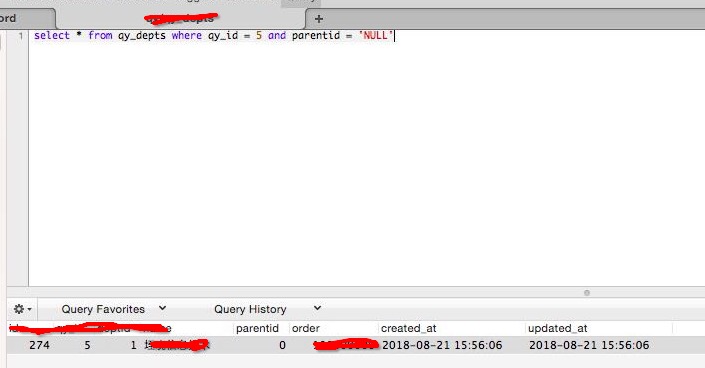
Task: Open the gear actions menu
Action: click(x=22, y=309)
